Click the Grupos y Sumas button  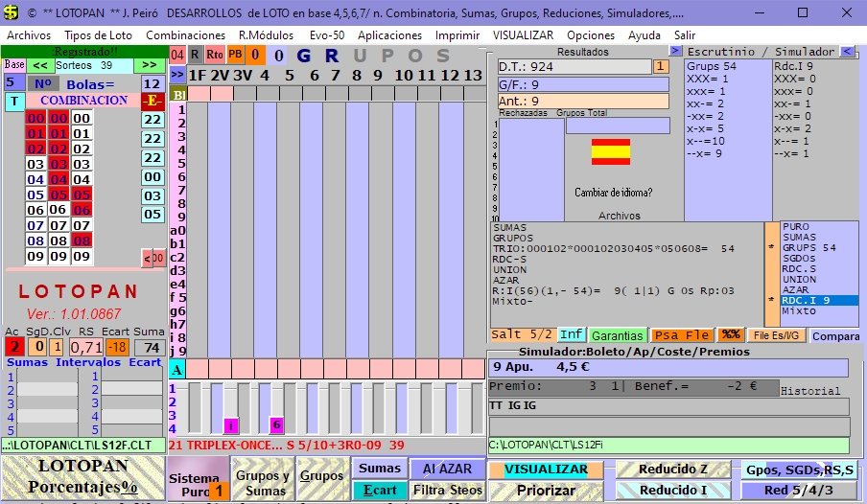tap(263, 479)
